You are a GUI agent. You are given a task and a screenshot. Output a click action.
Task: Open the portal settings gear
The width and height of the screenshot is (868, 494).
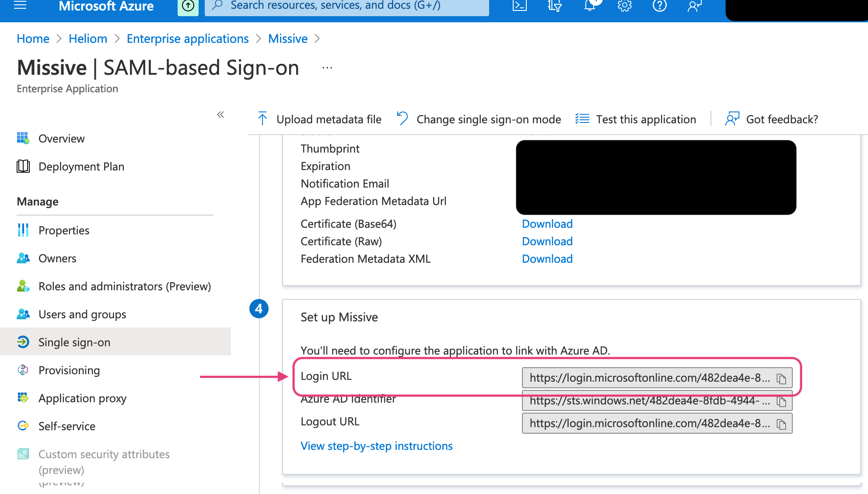(x=624, y=6)
